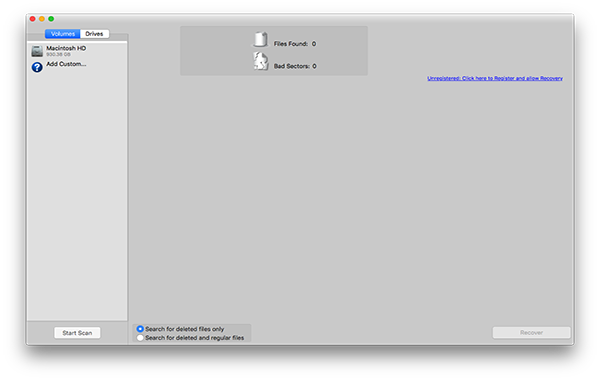Click the Add Custom question mark icon
Viewport: 600px width, 380px height.
coord(37,67)
